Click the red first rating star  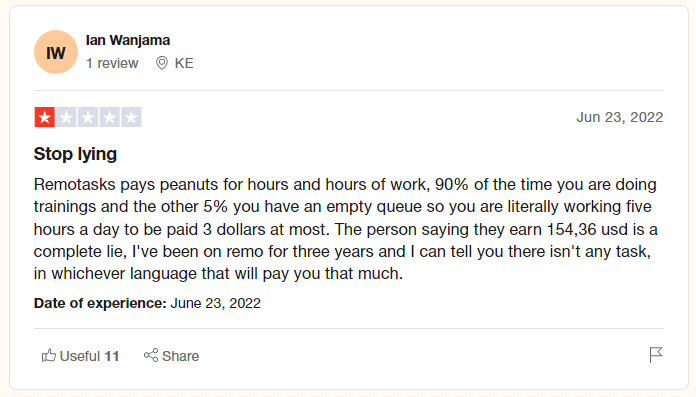pyautogui.click(x=44, y=117)
